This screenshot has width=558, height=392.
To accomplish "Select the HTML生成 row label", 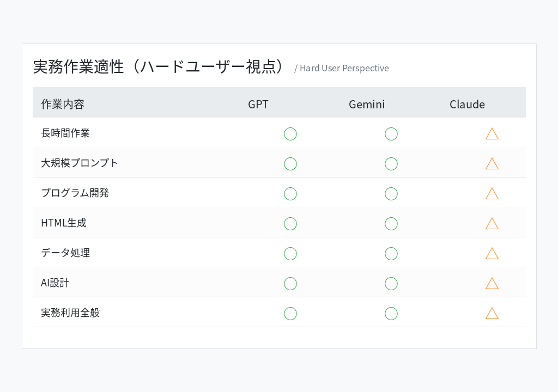I will click(x=64, y=223).
